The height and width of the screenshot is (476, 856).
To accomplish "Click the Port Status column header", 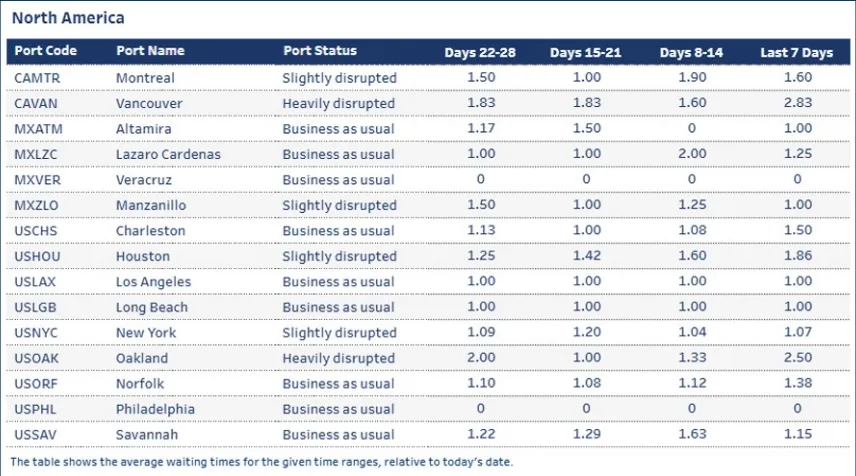I will pos(319,51).
